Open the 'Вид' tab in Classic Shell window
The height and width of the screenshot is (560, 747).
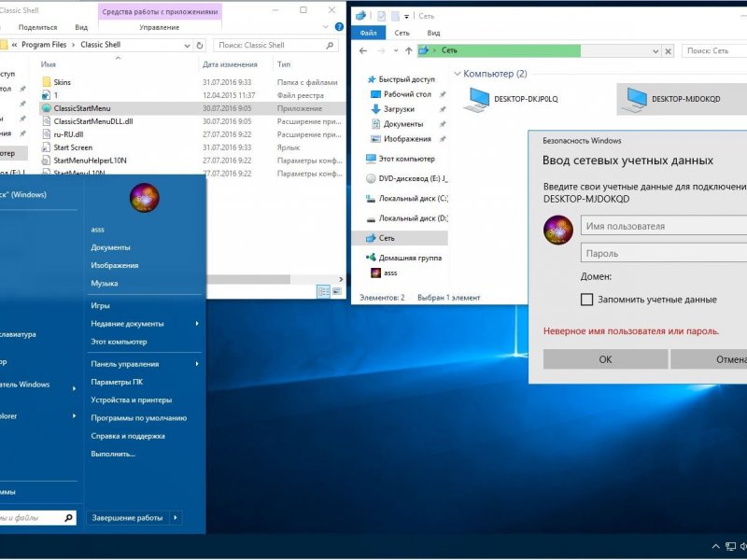81,27
